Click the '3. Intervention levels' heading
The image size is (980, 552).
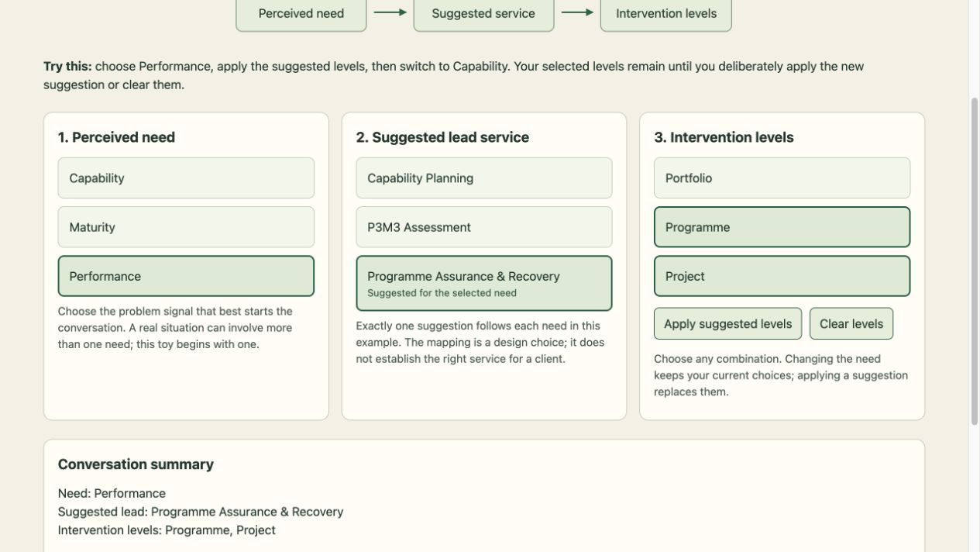click(x=724, y=137)
